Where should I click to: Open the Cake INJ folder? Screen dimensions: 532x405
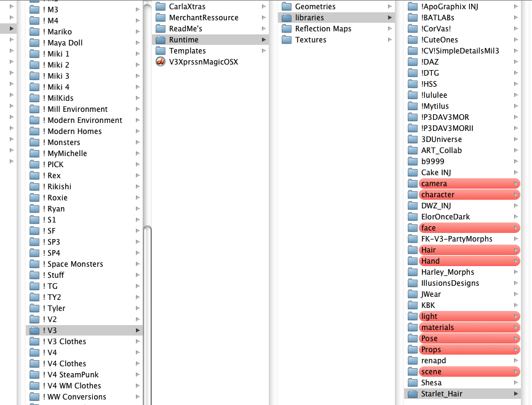[x=463, y=173]
